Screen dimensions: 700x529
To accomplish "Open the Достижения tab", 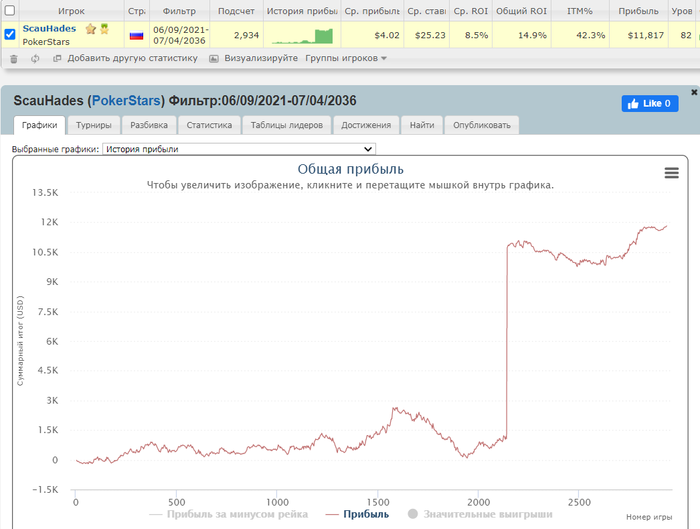I will [366, 125].
